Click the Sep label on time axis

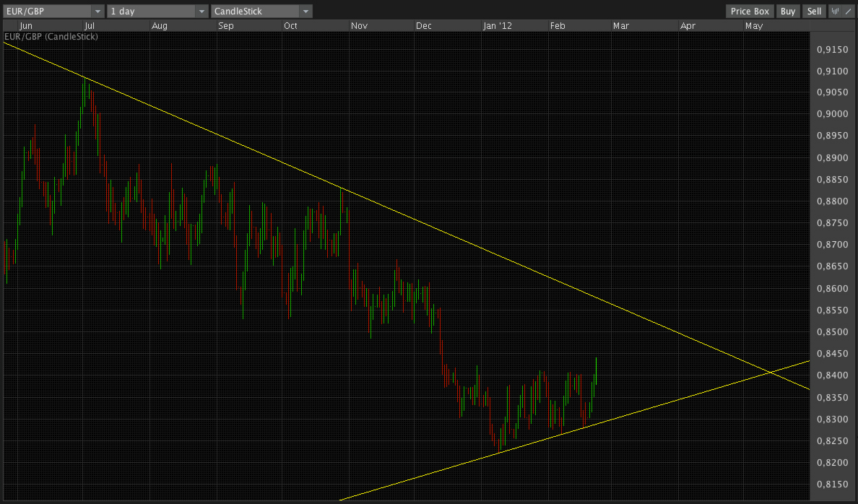225,26
